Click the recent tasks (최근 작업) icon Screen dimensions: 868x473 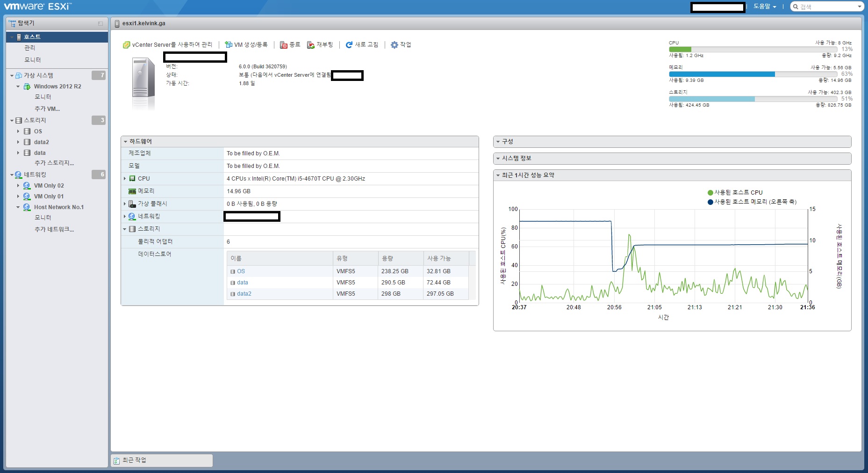(117, 461)
